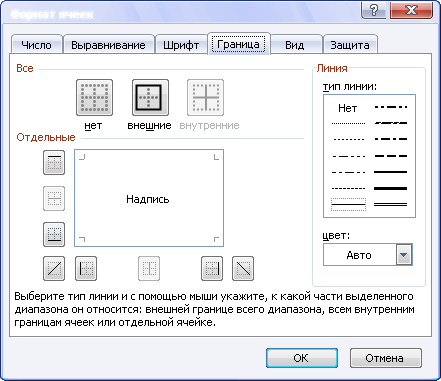The width and height of the screenshot is (441, 381).
Task: Choose the medium dash-dot-dot line style
Action: [x=391, y=107]
